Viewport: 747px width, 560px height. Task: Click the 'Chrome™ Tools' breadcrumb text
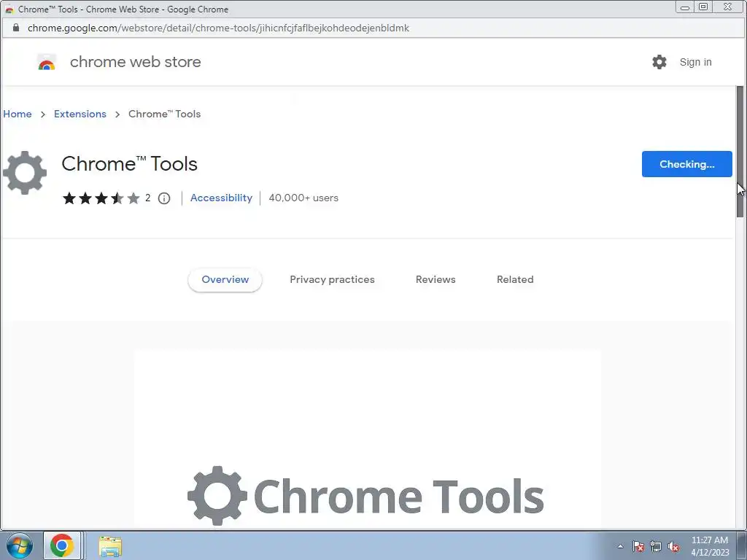coord(164,114)
